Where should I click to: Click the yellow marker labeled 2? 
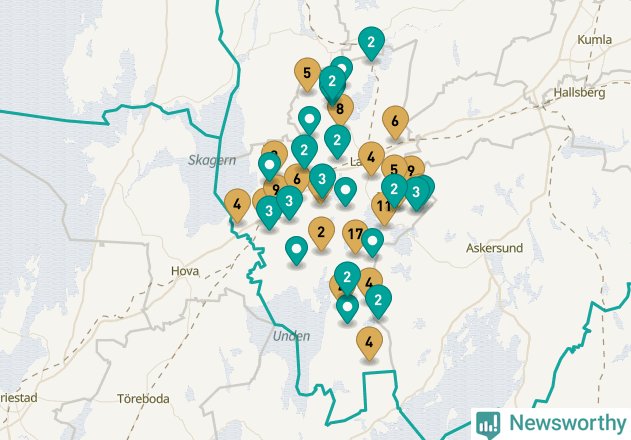pos(321,233)
